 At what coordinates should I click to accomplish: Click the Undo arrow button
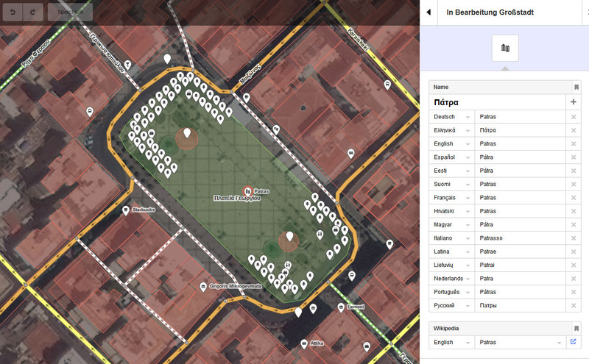13,12
